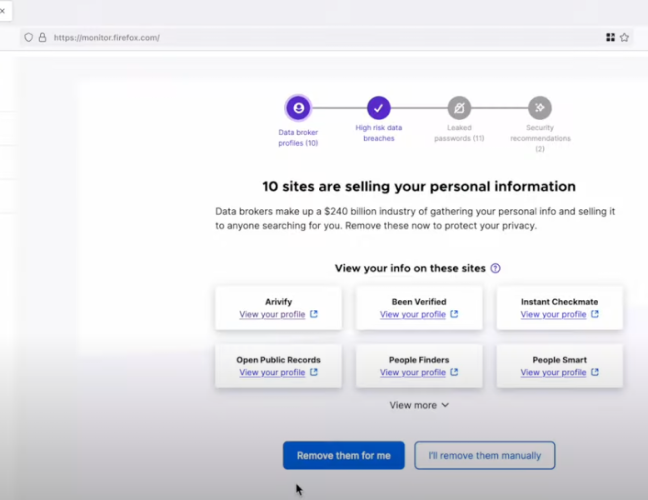Click the help icon beside View your info

pos(495,268)
